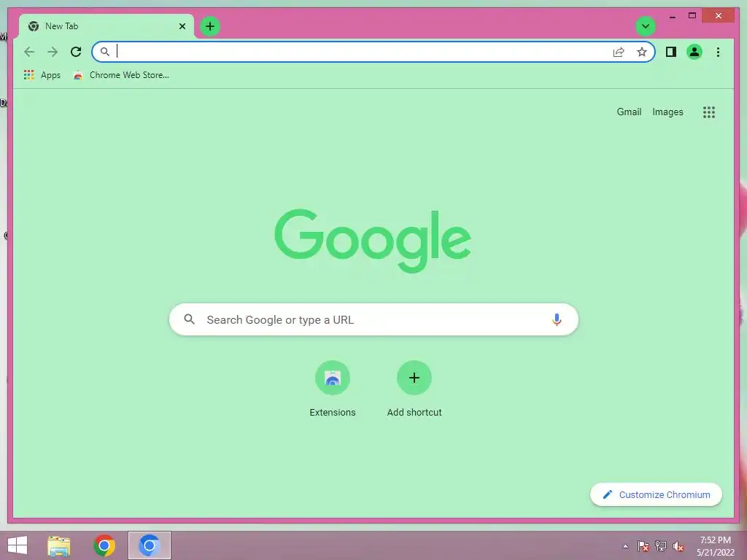Select the New Tab tab

pyautogui.click(x=106, y=26)
